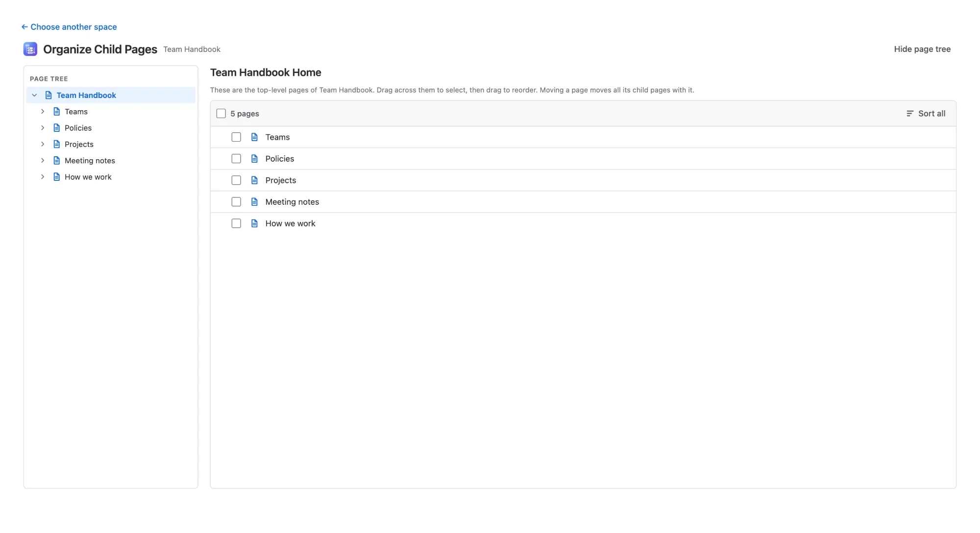The image size is (980, 533).
Task: Click the Organize Child Pages app icon
Action: pyautogui.click(x=30, y=49)
